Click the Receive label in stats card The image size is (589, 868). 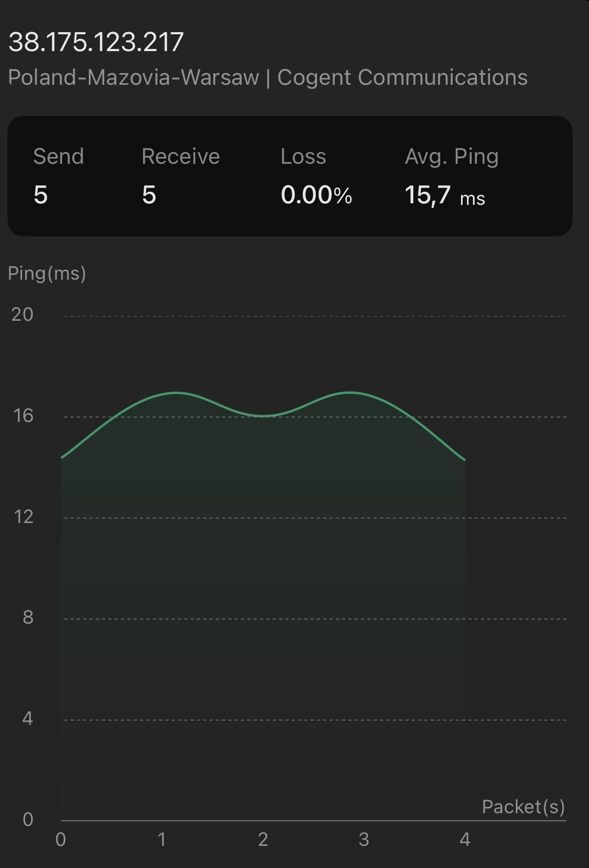tap(181, 156)
